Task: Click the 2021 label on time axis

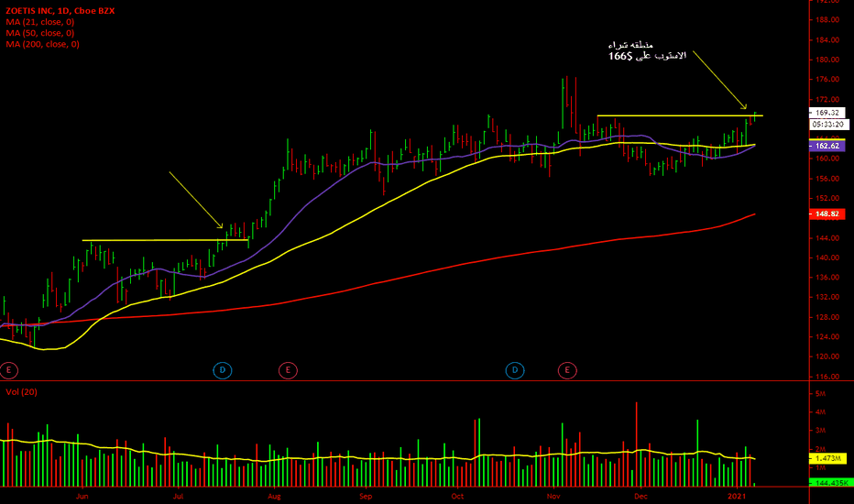Action: pyautogui.click(x=737, y=496)
